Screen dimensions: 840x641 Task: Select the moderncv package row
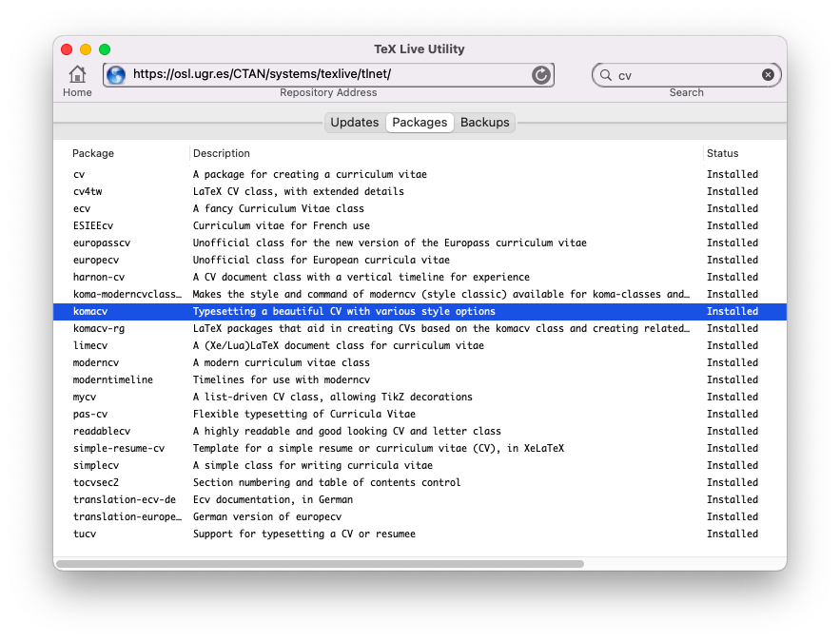click(x=420, y=363)
